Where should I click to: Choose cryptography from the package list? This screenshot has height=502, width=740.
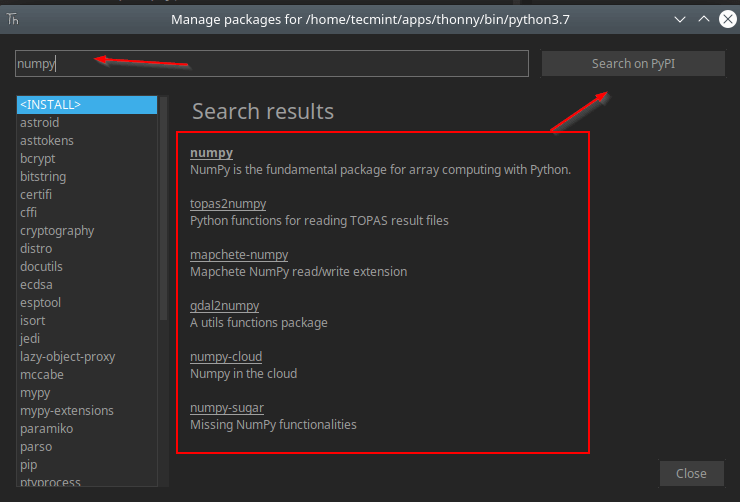57,231
